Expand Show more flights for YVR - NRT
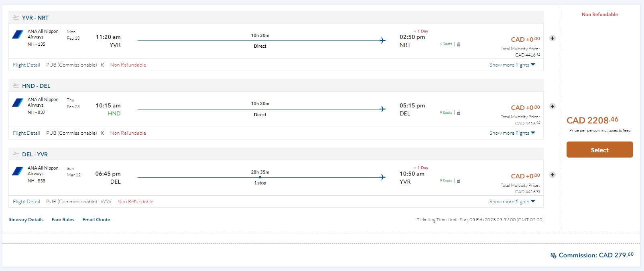Screen dimensions: 644x271 point(512,65)
